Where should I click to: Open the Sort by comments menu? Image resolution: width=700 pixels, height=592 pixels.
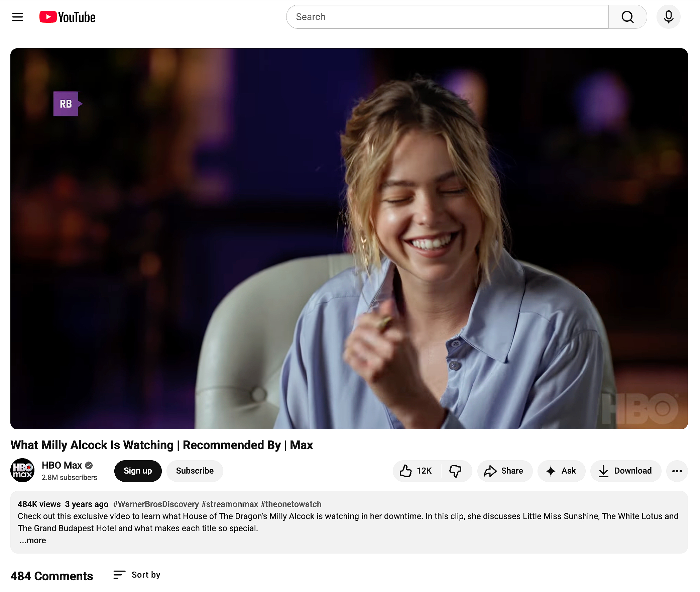pos(137,575)
